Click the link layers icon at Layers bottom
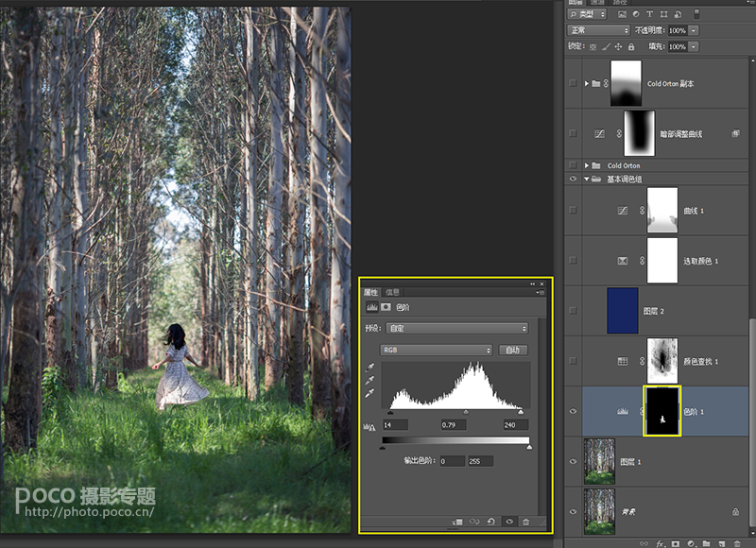Image resolution: width=756 pixels, height=548 pixels. click(644, 543)
